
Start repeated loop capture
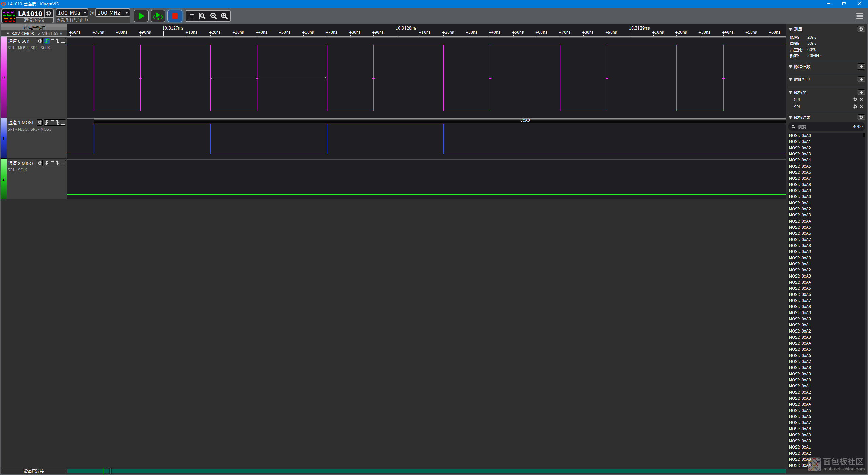pyautogui.click(x=158, y=16)
